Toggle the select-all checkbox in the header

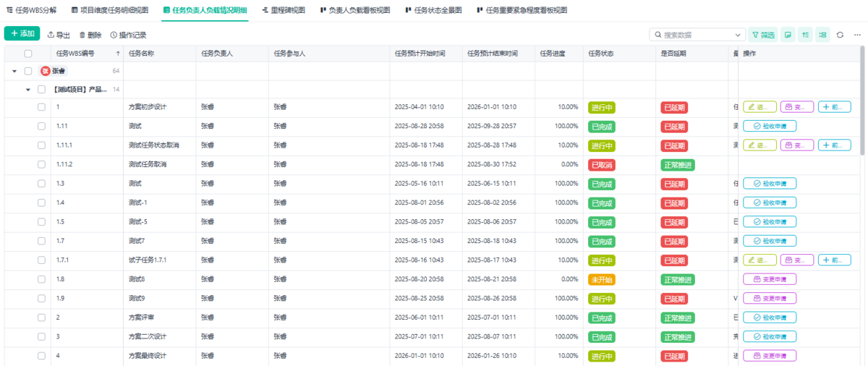28,54
